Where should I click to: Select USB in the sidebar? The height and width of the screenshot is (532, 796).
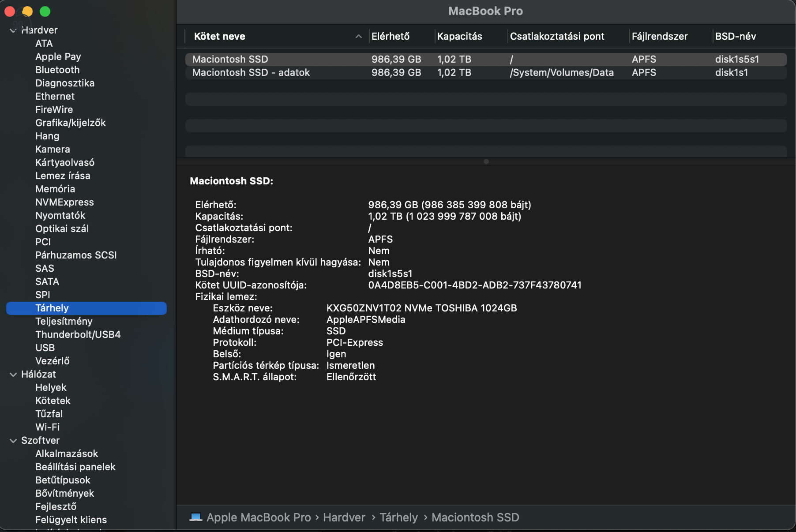point(45,348)
